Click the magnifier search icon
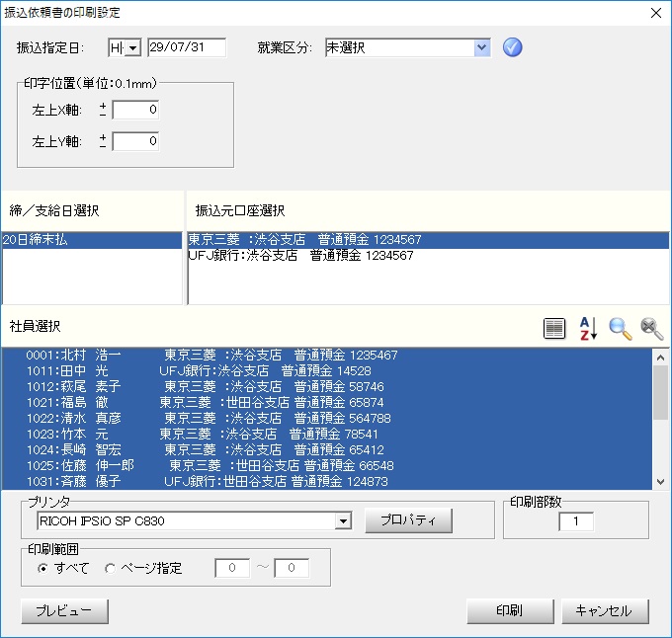Screen dimensions: 672x638 [x=621, y=329]
